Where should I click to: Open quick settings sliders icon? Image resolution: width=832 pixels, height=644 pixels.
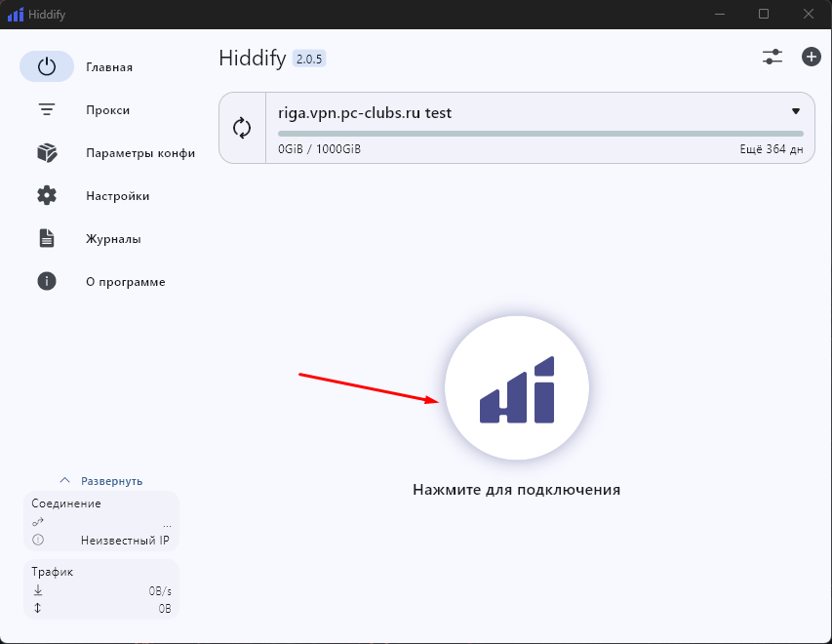(x=773, y=57)
